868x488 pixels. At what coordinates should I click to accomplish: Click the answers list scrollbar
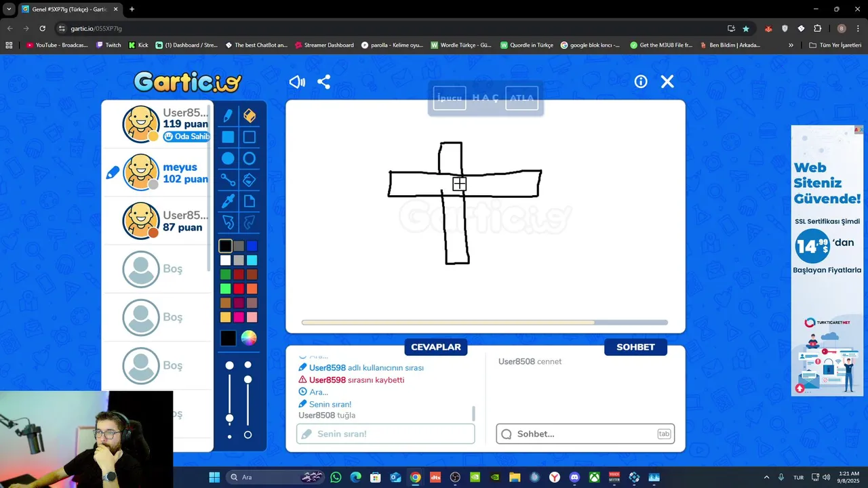pos(473,413)
